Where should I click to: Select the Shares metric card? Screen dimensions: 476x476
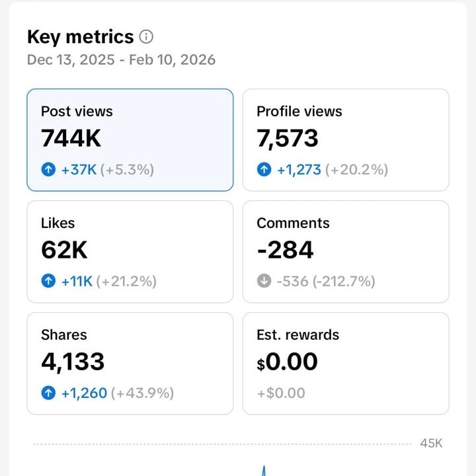[130, 364]
